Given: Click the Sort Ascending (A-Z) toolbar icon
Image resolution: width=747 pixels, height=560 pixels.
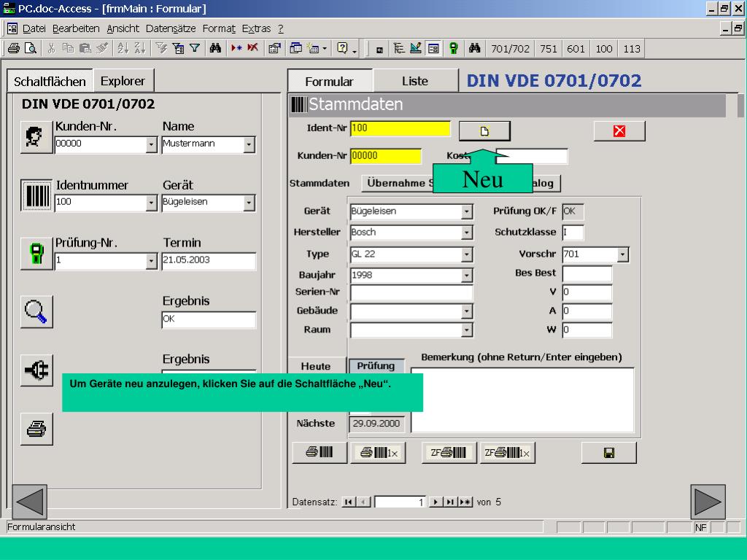Looking at the screenshot, I should (123, 48).
